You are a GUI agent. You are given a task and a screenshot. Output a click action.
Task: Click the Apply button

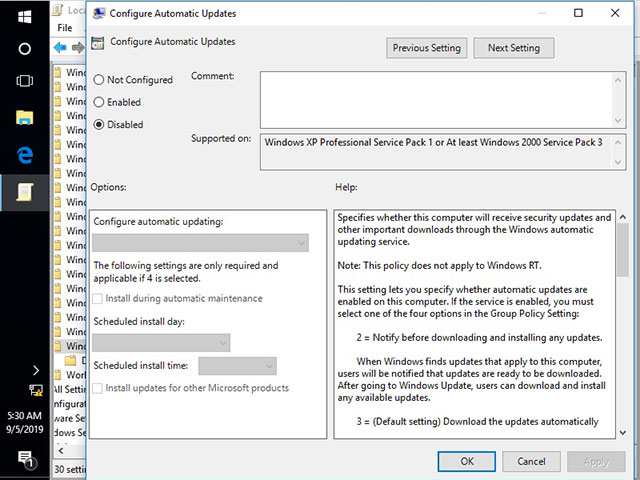596,461
